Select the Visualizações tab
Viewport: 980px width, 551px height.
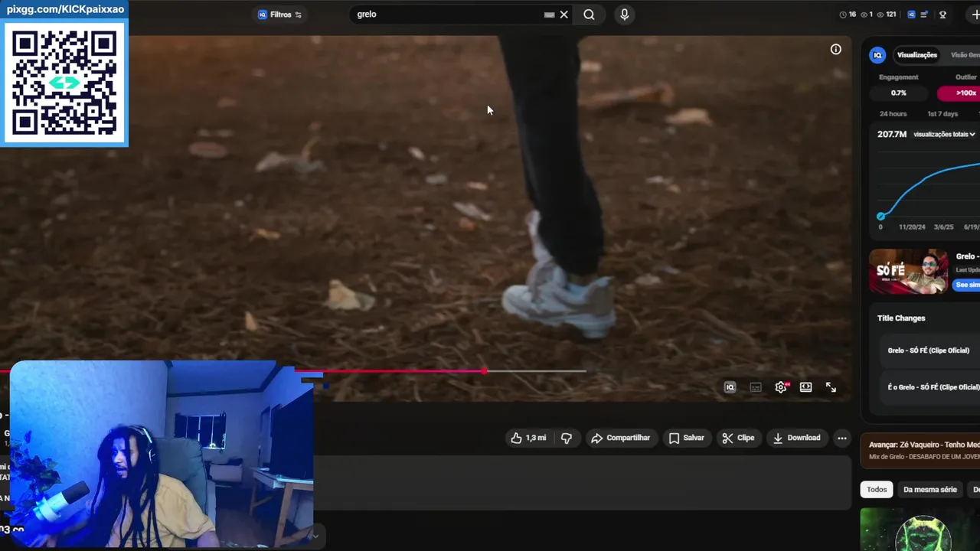[x=917, y=55]
